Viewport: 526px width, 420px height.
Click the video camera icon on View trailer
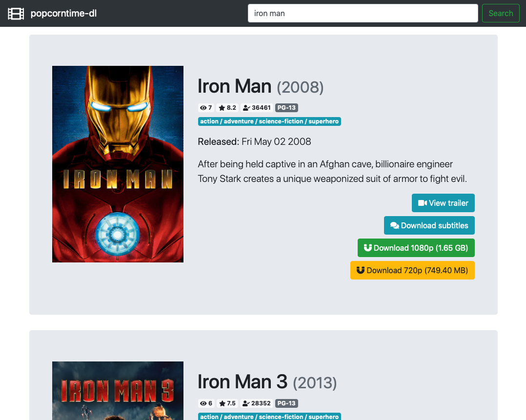coord(423,203)
